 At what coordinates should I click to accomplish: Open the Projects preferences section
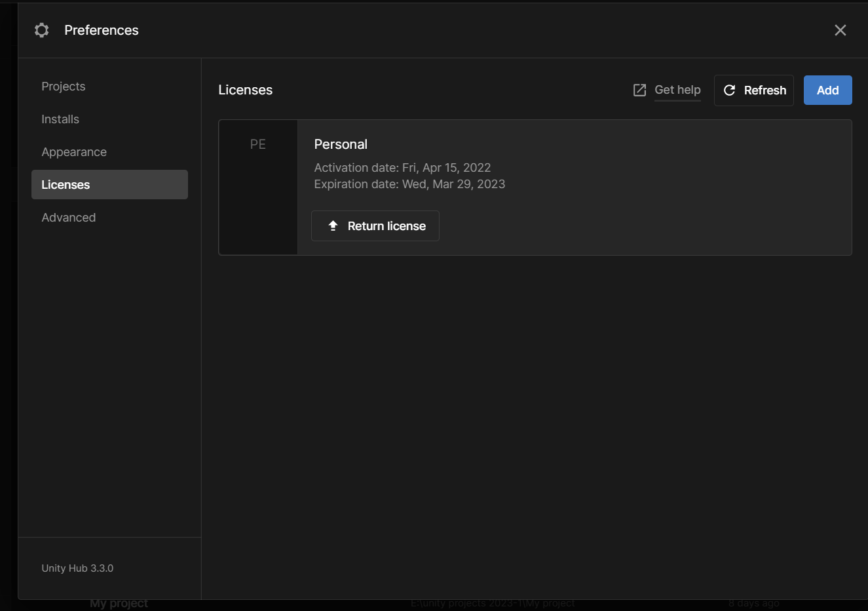(x=64, y=87)
